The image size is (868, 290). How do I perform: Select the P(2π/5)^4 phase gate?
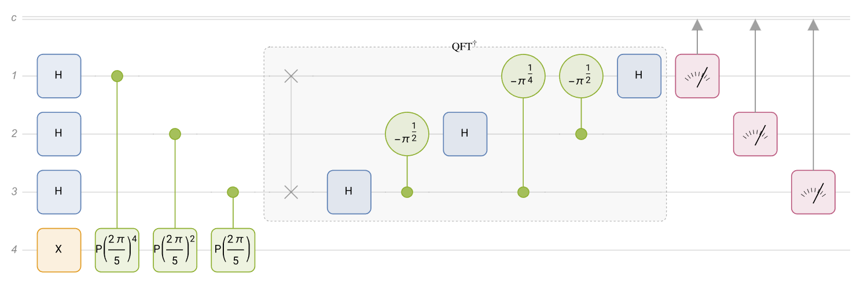(x=117, y=249)
